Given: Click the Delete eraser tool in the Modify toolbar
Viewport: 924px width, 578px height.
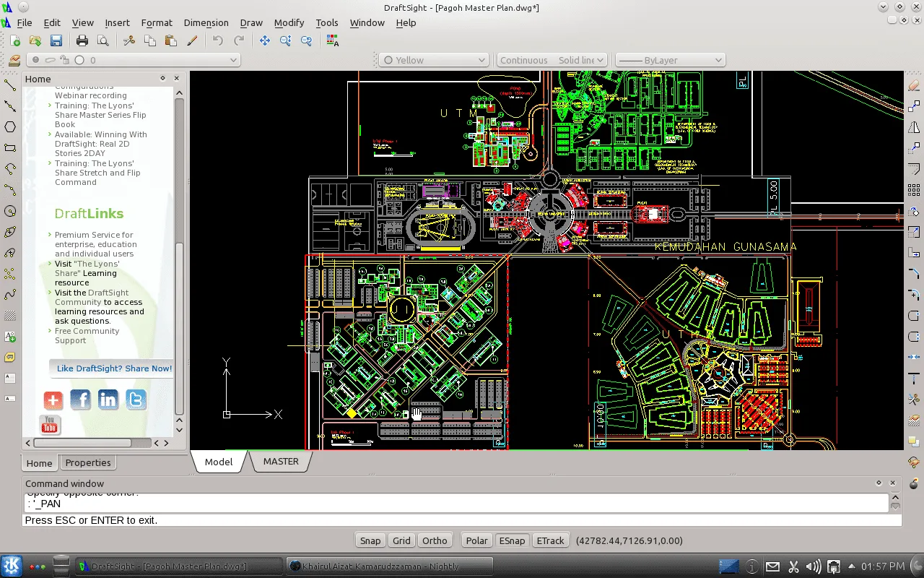Looking at the screenshot, I should [x=914, y=85].
